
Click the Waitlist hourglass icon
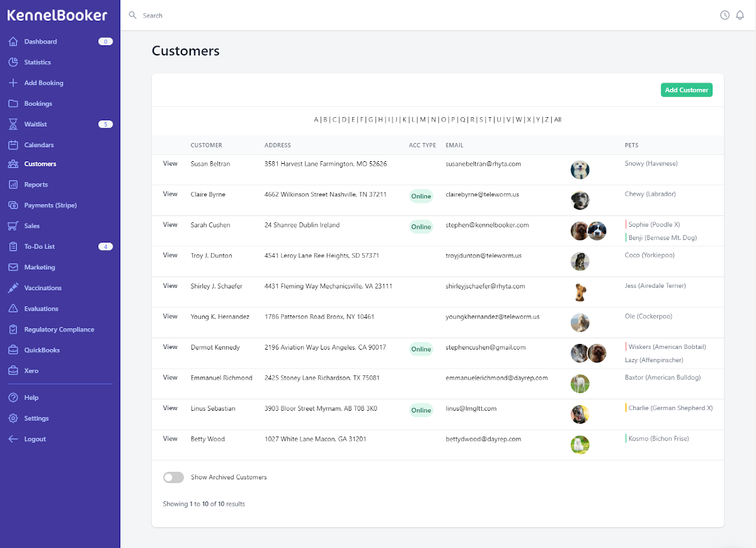click(x=13, y=124)
